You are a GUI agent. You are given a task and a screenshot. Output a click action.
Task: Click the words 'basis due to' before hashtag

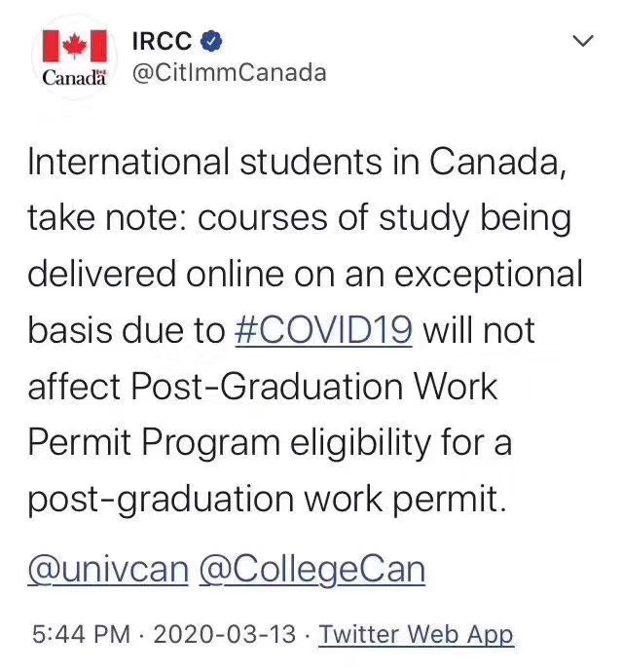pyautogui.click(x=127, y=330)
